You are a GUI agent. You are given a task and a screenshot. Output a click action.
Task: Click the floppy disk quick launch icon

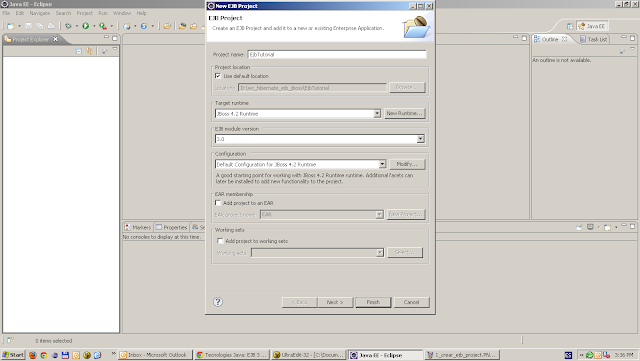pyautogui.click(x=65, y=355)
